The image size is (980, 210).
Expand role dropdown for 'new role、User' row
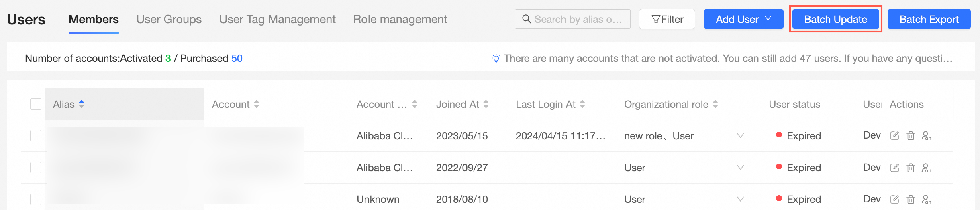pyautogui.click(x=741, y=136)
